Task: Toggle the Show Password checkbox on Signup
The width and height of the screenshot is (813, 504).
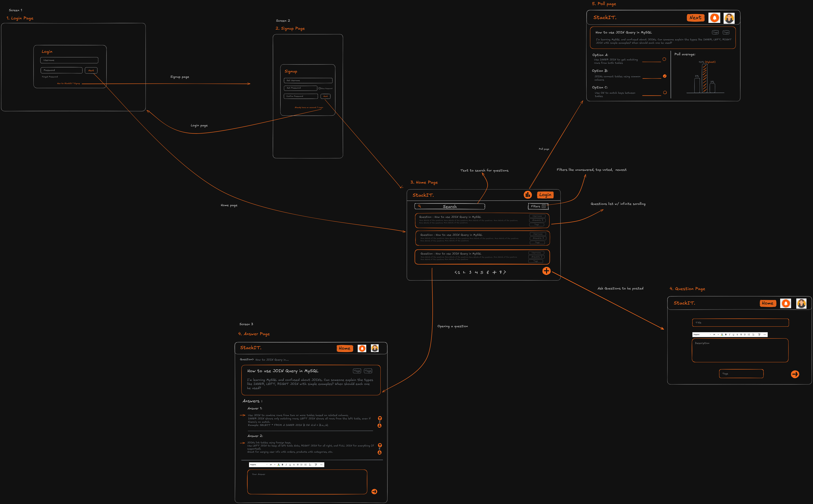Action: pos(320,88)
